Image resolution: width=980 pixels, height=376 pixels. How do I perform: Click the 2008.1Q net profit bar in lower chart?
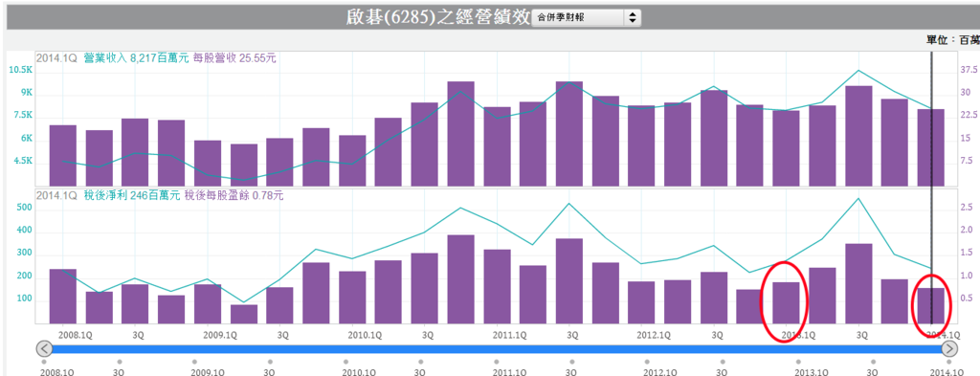62,297
